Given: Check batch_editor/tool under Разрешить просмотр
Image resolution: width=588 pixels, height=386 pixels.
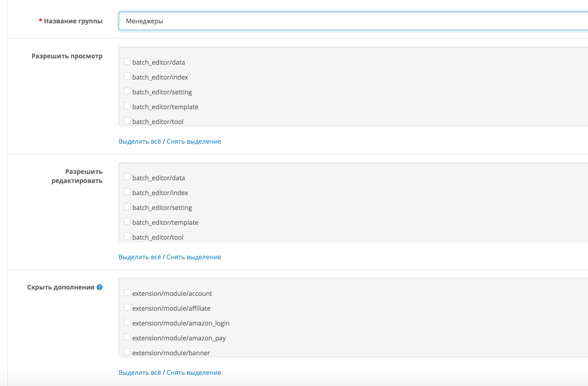Looking at the screenshot, I should (x=127, y=121).
